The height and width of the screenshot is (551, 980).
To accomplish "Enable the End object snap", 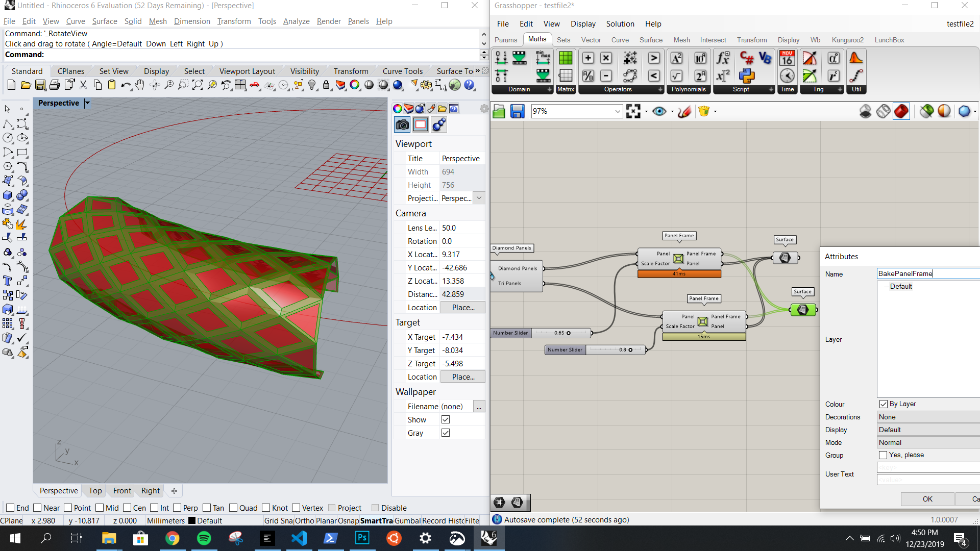I will click(x=10, y=508).
